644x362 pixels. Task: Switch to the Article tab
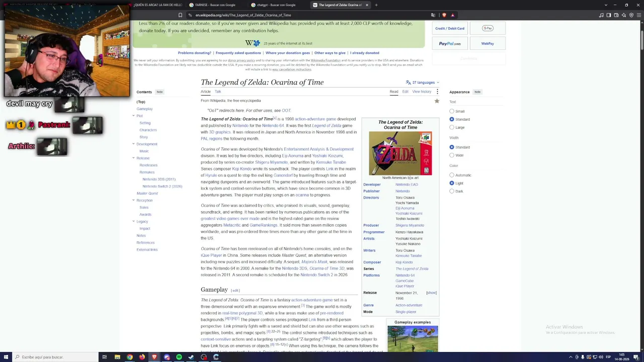coord(205,92)
